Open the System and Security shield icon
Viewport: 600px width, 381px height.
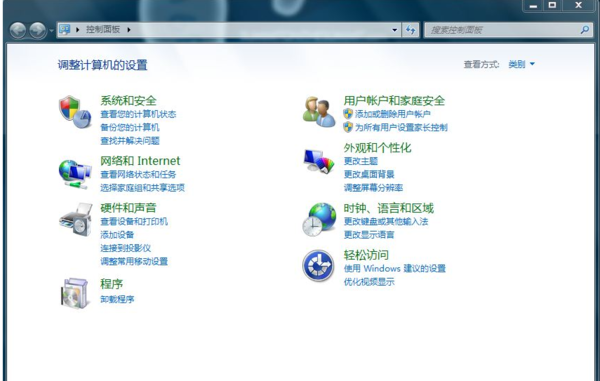point(75,112)
